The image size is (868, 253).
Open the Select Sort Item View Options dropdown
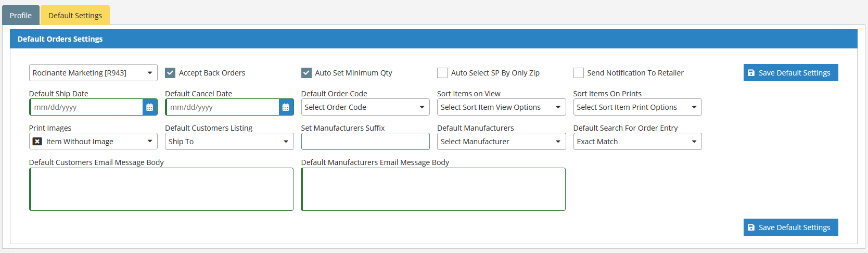click(501, 107)
